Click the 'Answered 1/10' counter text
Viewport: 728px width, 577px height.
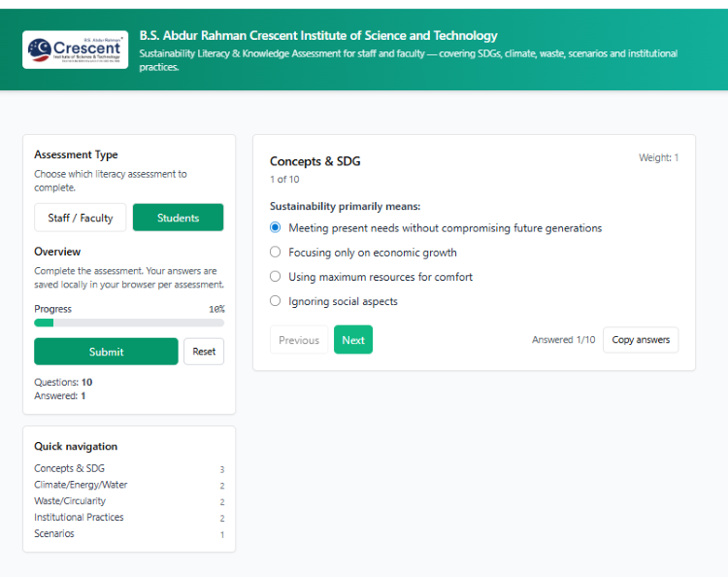[x=564, y=340]
